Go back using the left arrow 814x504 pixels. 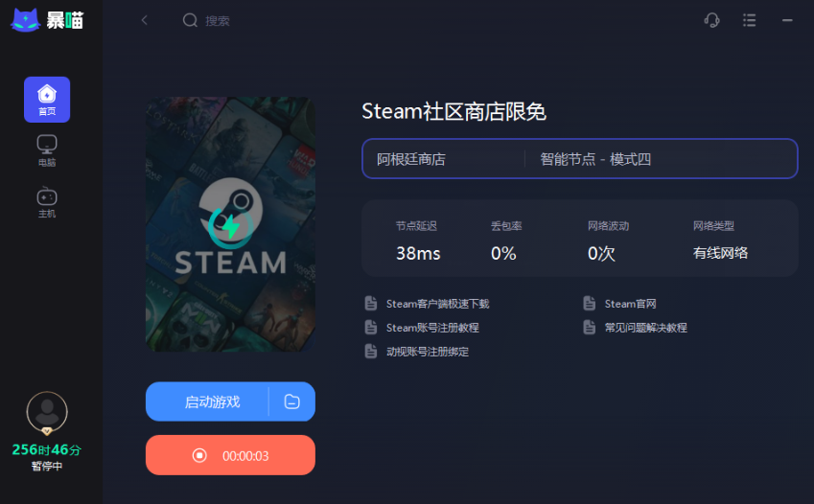[145, 20]
